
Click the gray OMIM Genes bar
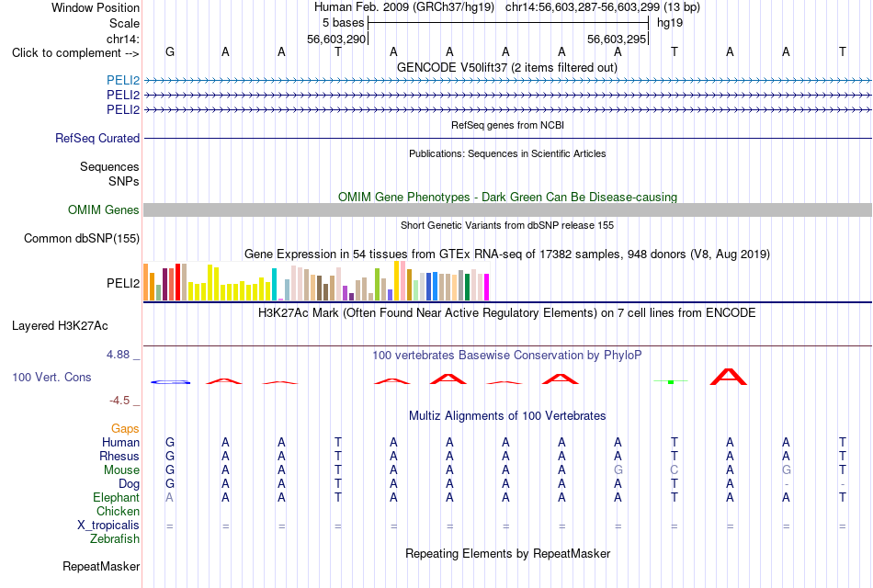click(x=507, y=209)
